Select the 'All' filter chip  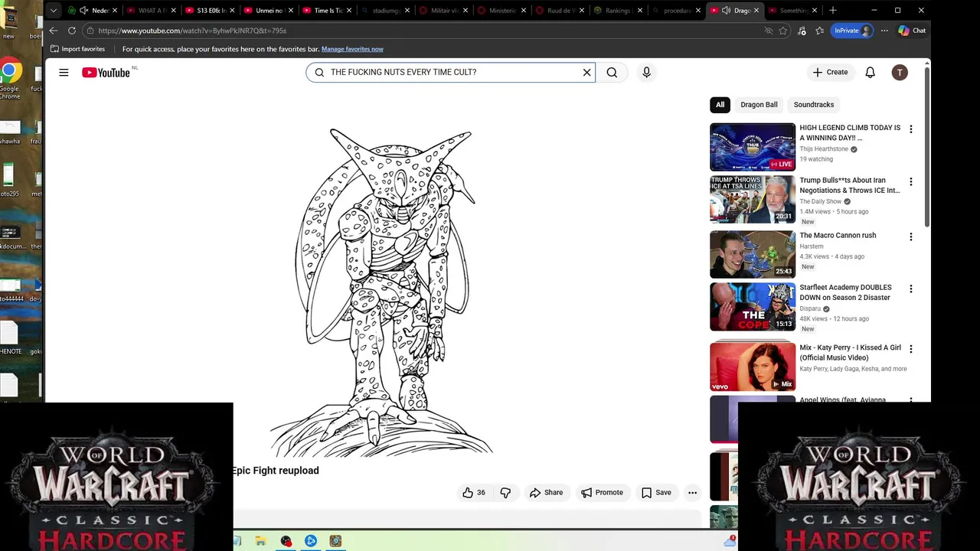click(720, 105)
